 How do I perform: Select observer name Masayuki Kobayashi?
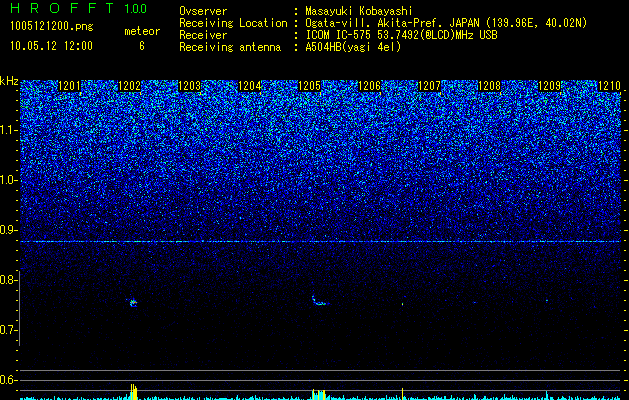coord(359,12)
